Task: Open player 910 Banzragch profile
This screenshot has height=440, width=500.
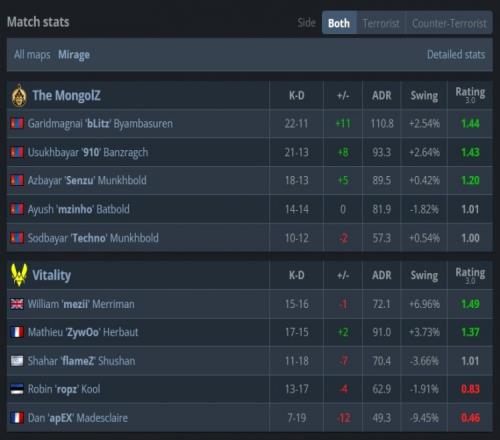Action: click(x=88, y=152)
